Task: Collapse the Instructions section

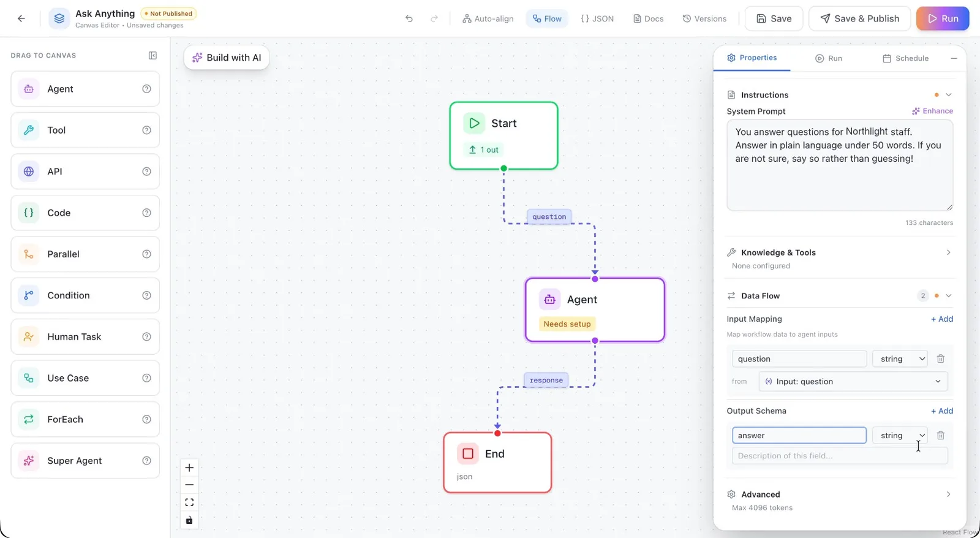Action: 949,94
